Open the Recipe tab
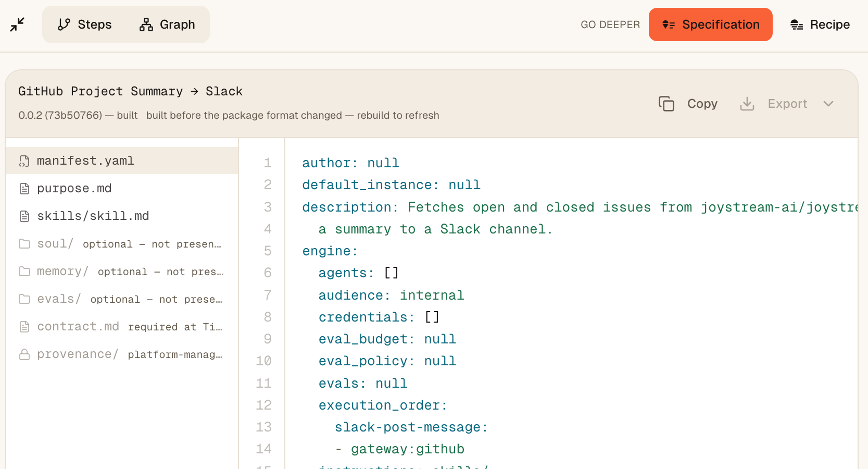 (820, 24)
